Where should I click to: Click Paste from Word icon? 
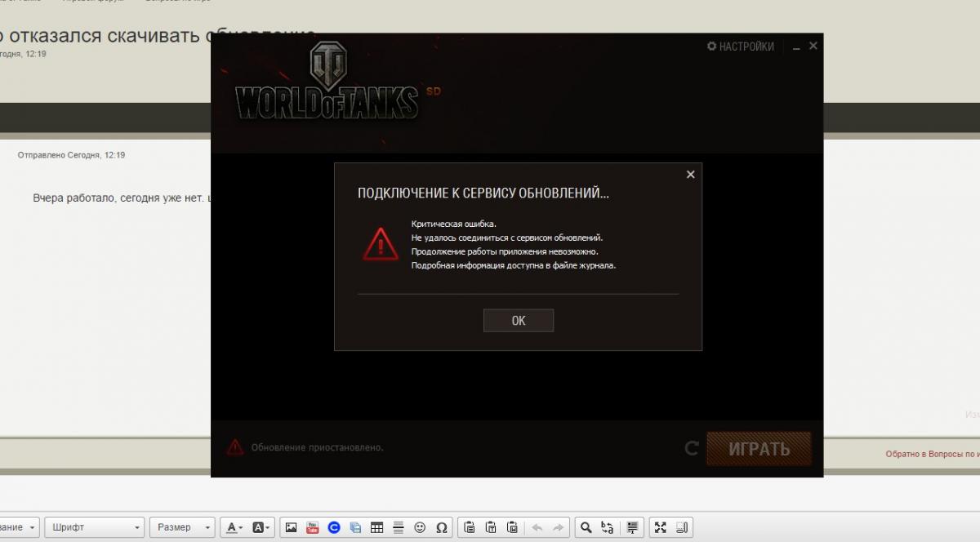512,527
